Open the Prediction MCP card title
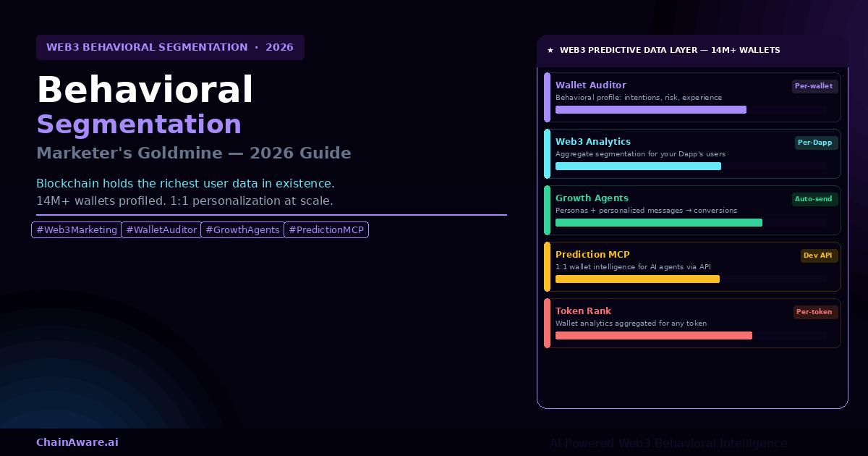868x456 pixels. pyautogui.click(x=592, y=255)
